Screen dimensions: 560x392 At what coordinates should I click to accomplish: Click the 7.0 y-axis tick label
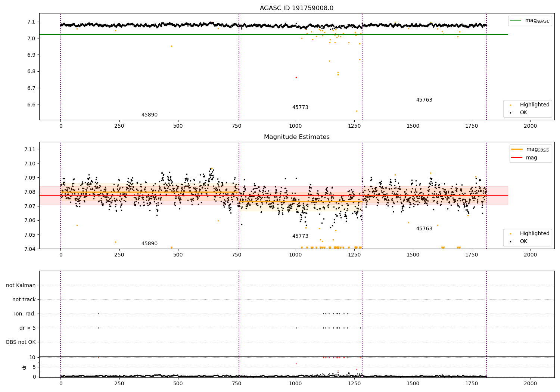click(x=31, y=38)
